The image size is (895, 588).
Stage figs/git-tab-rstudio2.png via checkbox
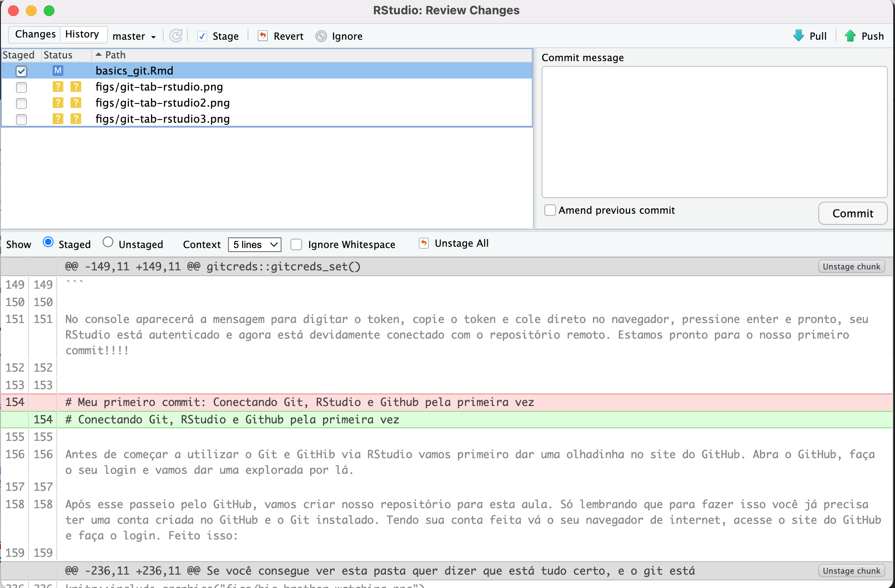click(21, 103)
